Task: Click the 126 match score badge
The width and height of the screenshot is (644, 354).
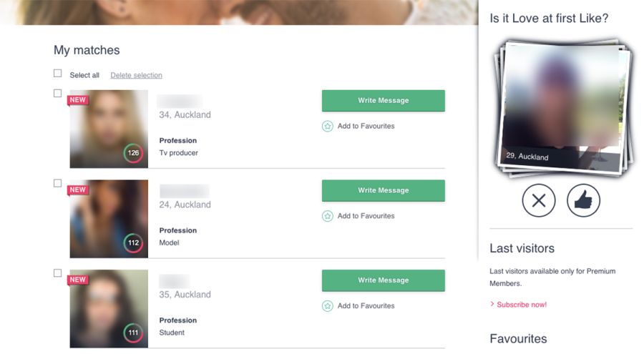Action: click(x=133, y=153)
